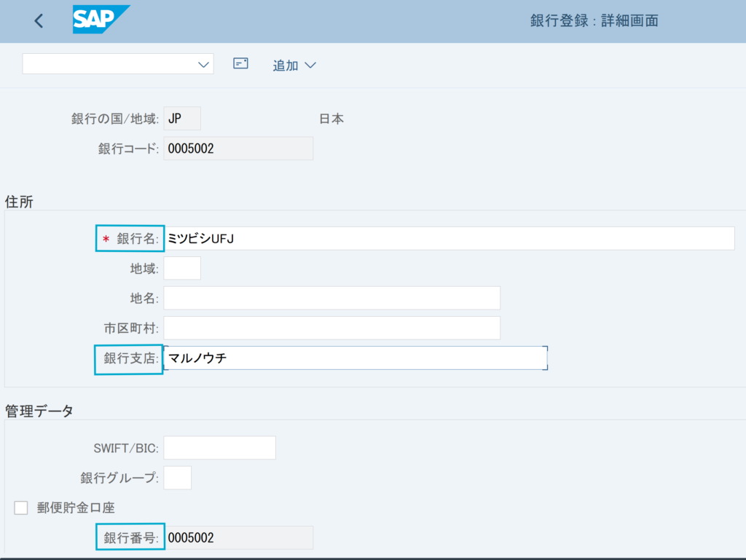Click into the command field text box
The image size is (746, 560).
(x=109, y=64)
